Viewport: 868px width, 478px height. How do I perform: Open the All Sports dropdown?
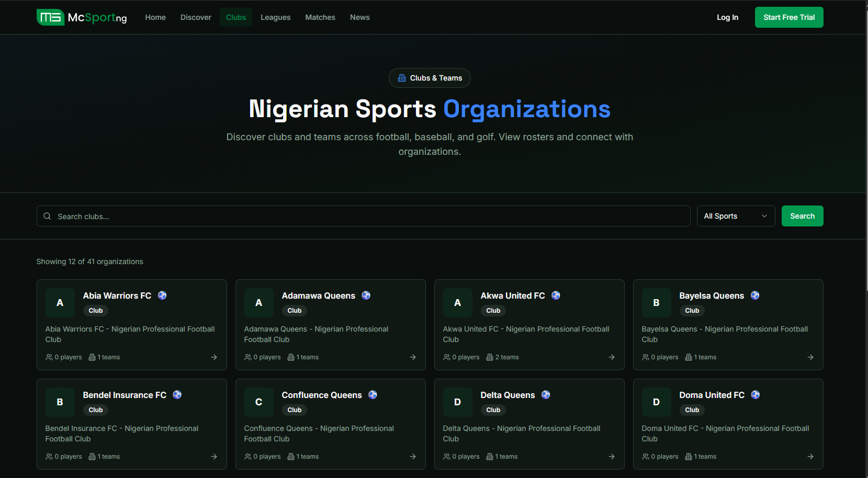736,216
